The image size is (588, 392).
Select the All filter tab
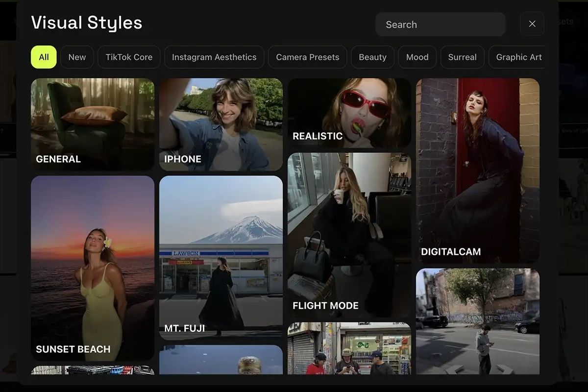coord(44,57)
